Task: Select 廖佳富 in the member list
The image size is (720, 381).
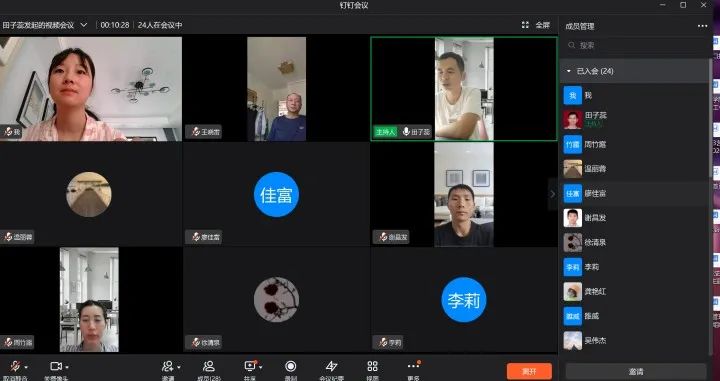Action: point(634,194)
